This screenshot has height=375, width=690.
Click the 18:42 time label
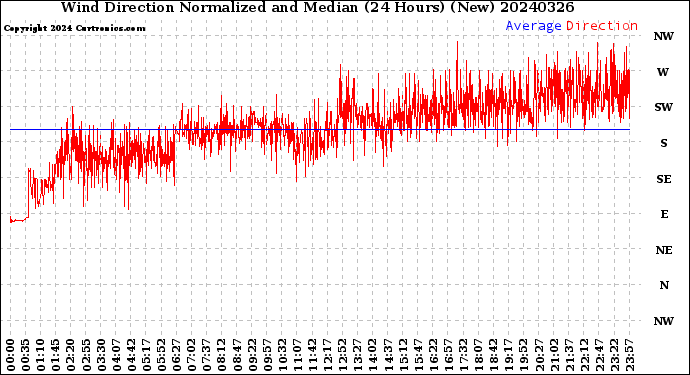point(494,355)
